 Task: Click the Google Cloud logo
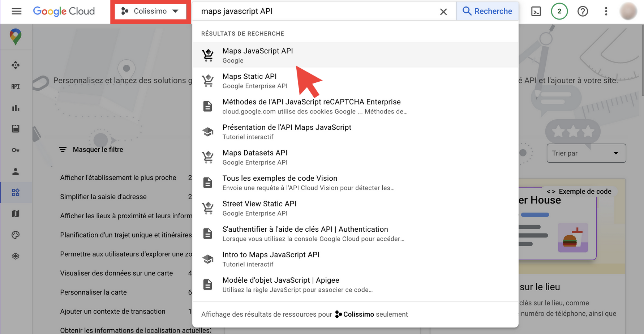(x=64, y=11)
